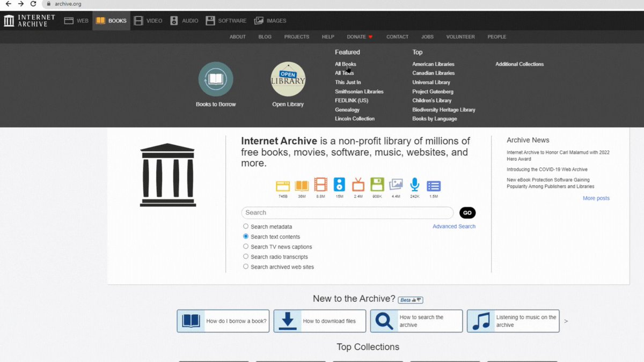The height and width of the screenshot is (362, 644).
Task: Open Introducing the COVID-19 Web Archive post
Action: pos(547,169)
